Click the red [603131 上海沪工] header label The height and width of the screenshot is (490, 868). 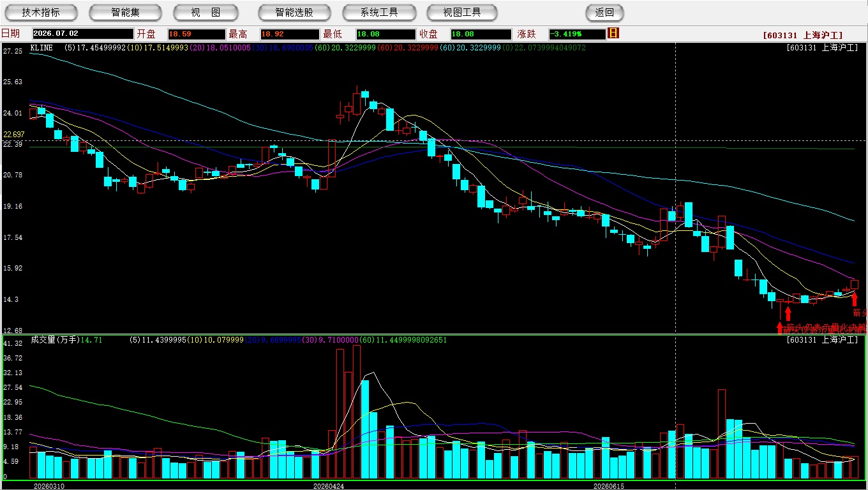tap(803, 36)
